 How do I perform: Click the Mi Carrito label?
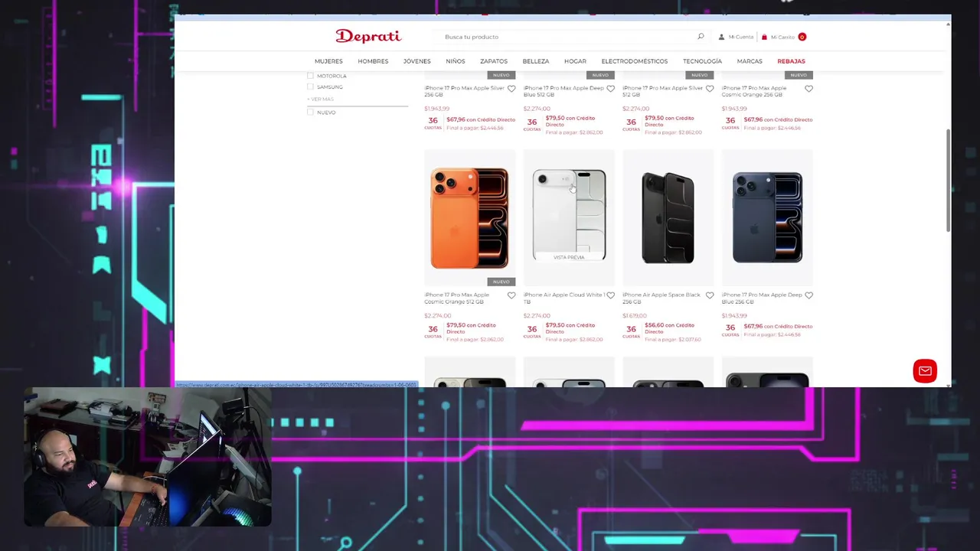782,37
